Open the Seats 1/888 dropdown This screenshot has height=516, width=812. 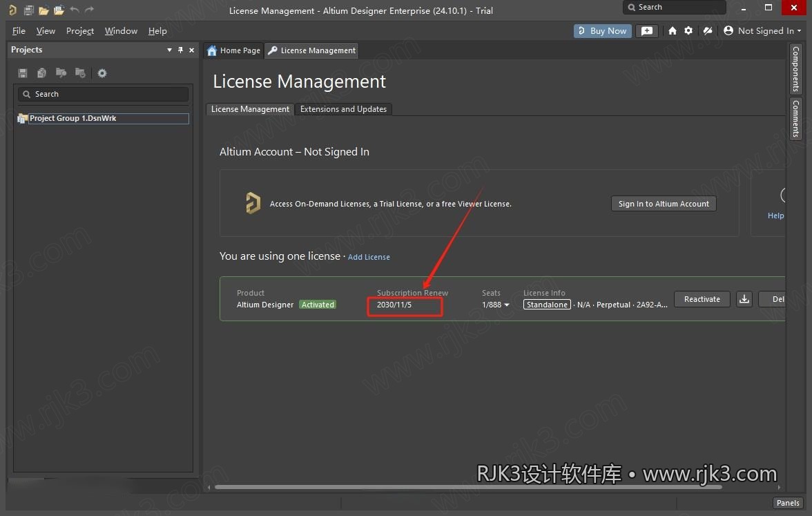[x=496, y=305]
